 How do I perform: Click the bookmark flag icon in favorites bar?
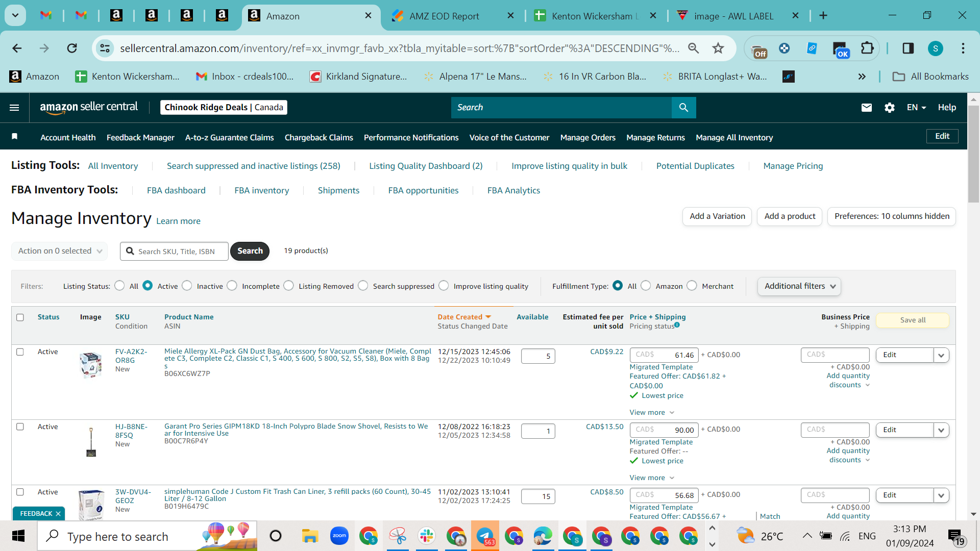click(x=15, y=137)
